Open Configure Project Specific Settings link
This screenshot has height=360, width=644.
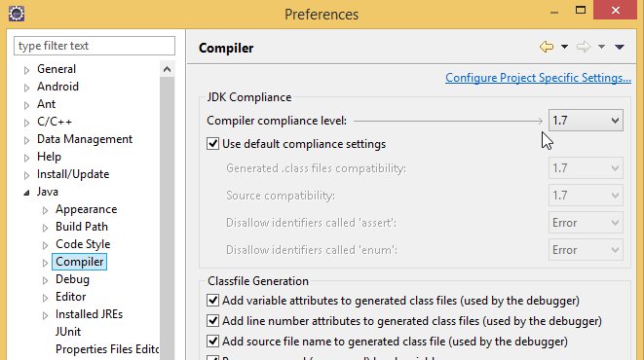[x=538, y=78]
